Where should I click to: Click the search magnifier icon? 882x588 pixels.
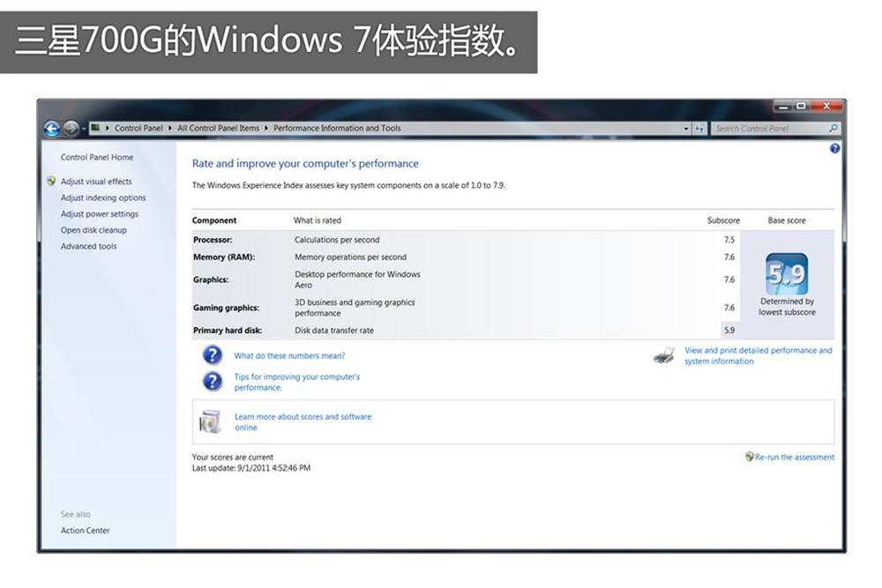click(833, 129)
